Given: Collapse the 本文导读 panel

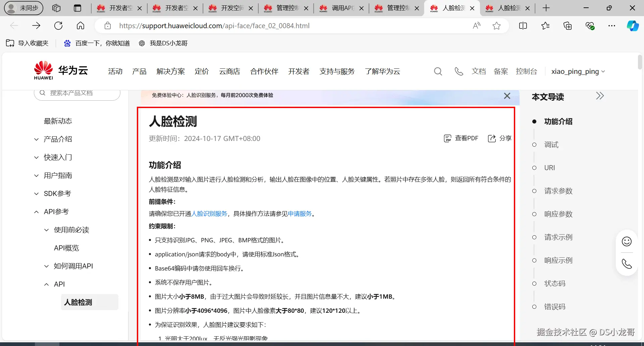Looking at the screenshot, I should [600, 96].
